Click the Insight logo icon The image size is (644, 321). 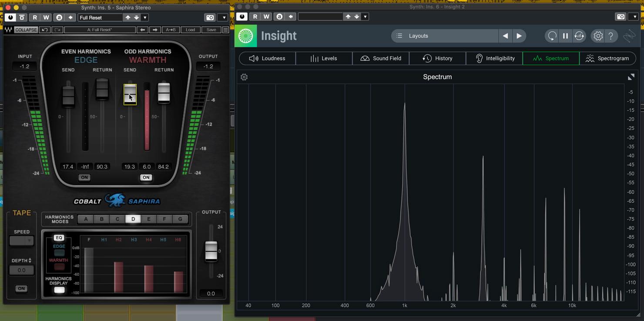coord(246,36)
